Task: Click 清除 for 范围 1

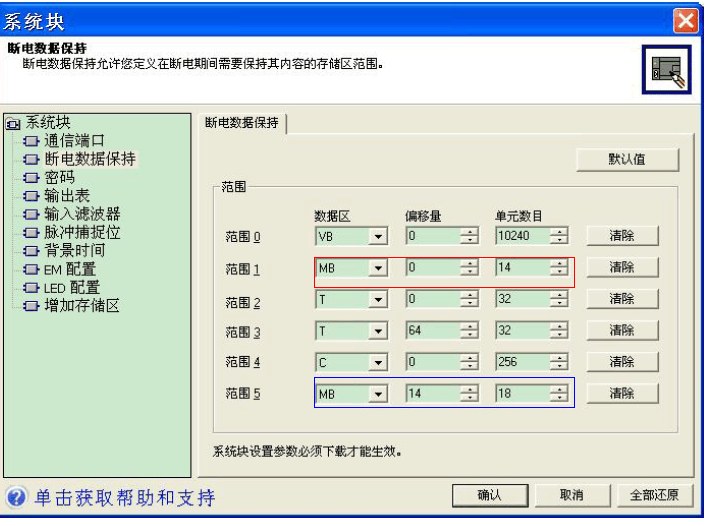Action: point(622,267)
